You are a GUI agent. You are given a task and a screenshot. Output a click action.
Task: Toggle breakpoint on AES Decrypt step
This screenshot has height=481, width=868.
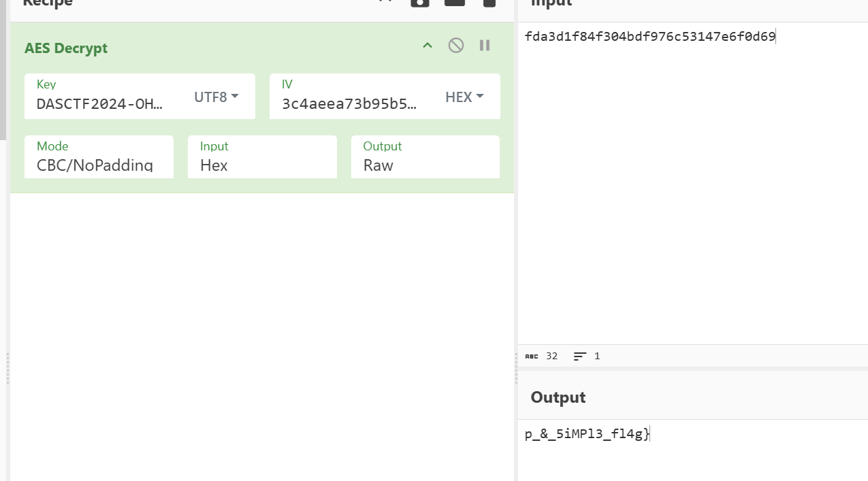pos(485,46)
